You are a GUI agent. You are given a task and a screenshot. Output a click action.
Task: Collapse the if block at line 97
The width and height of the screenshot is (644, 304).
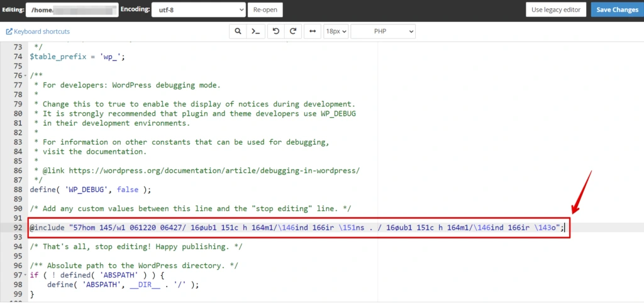tap(26, 275)
